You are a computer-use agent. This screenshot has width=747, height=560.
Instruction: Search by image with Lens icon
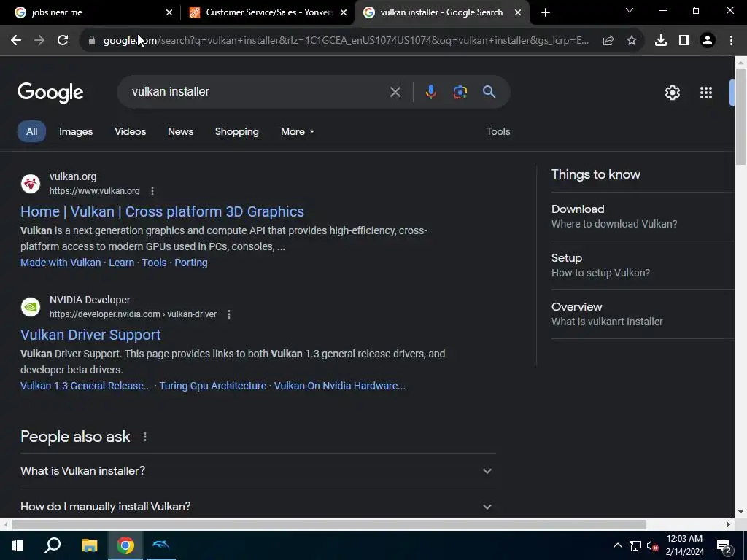[460, 92]
